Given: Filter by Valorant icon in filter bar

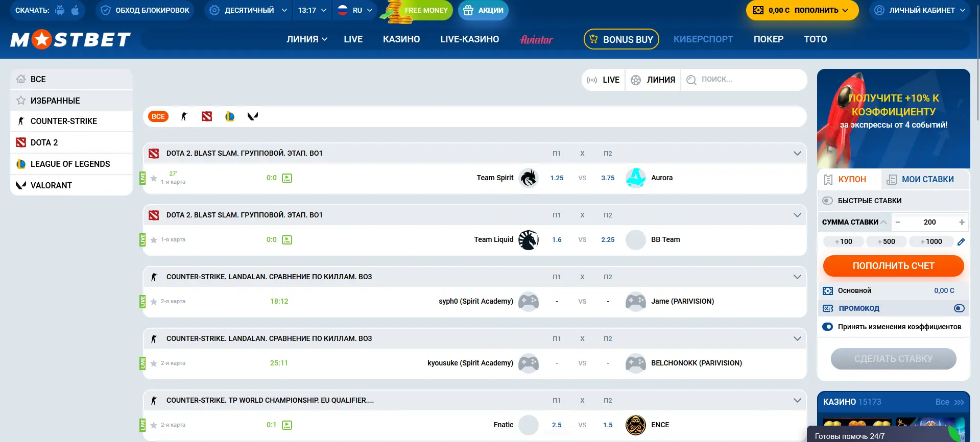Looking at the screenshot, I should 253,116.
